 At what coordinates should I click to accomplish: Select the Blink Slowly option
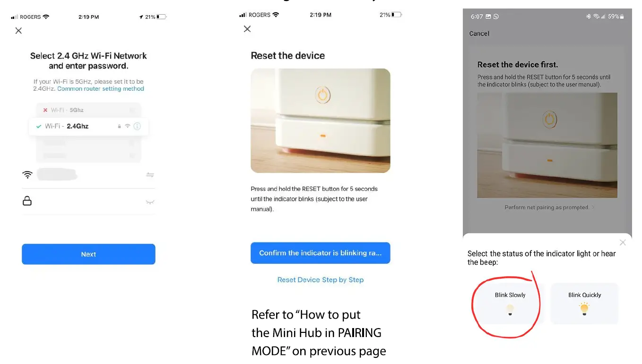(x=510, y=303)
